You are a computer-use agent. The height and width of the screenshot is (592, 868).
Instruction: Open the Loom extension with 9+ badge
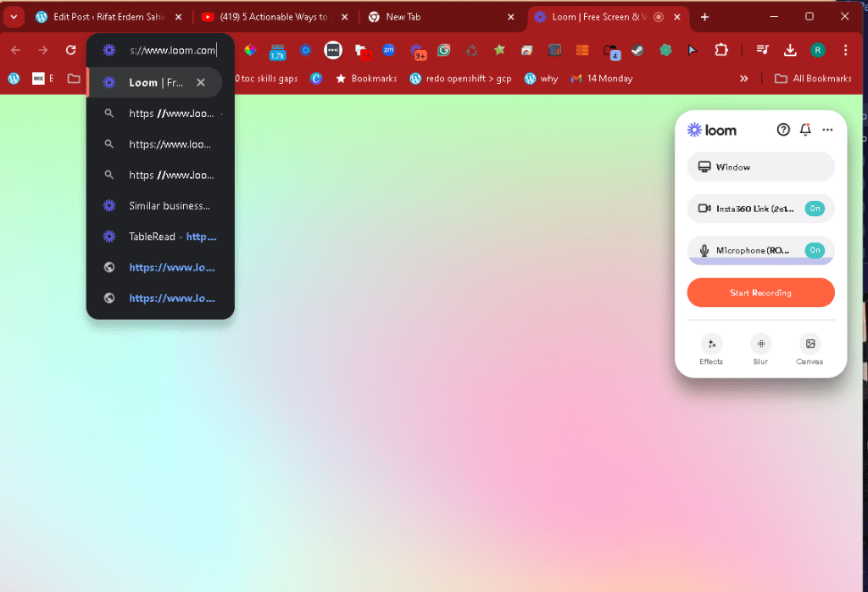pos(417,52)
